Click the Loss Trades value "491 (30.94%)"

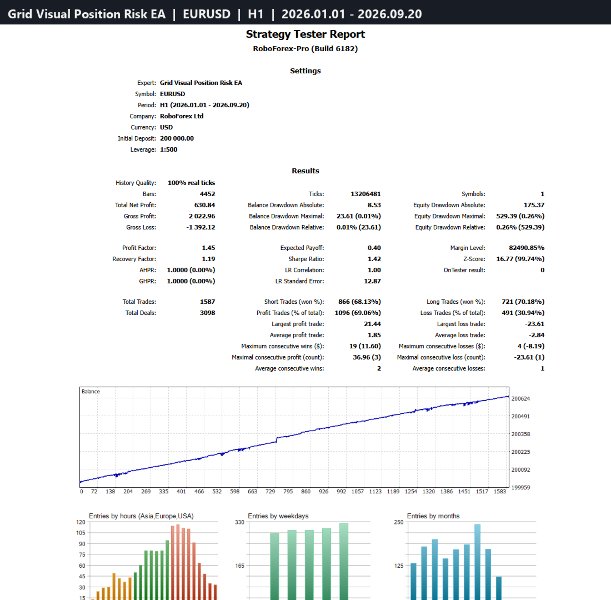coord(523,313)
